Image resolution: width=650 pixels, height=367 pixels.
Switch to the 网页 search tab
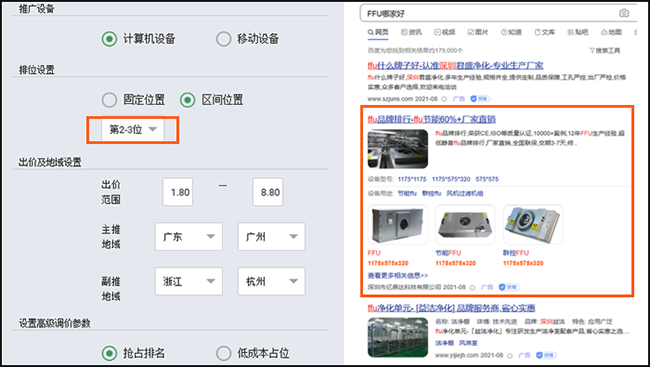coord(378,32)
